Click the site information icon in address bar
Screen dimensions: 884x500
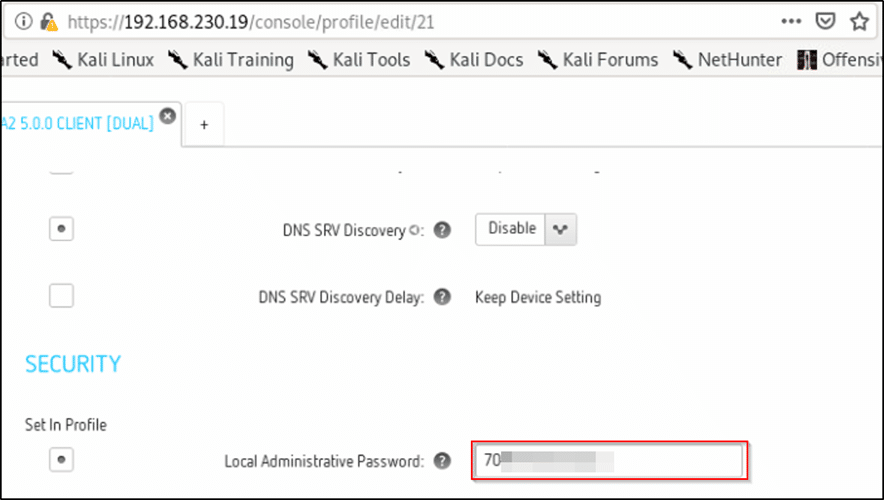click(x=22, y=20)
